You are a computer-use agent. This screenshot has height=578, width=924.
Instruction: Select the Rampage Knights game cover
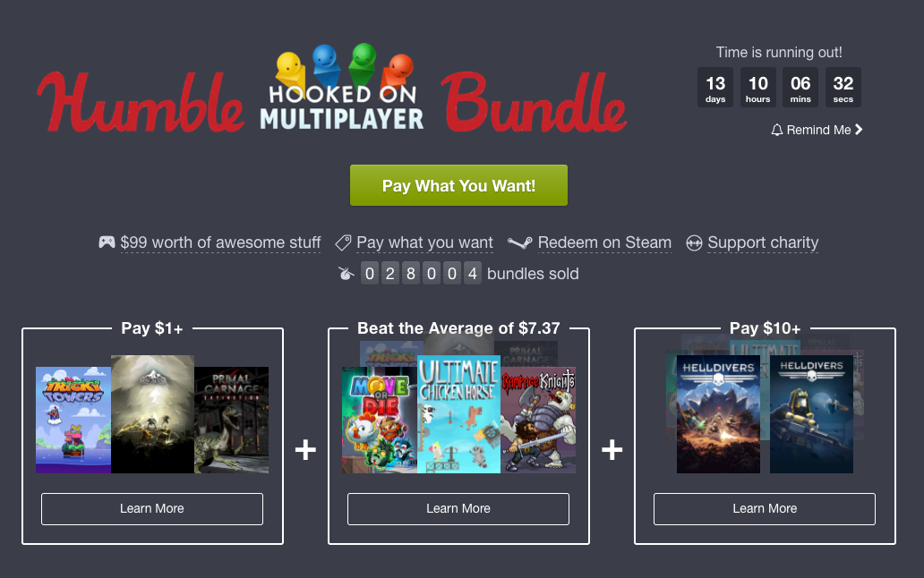point(538,420)
